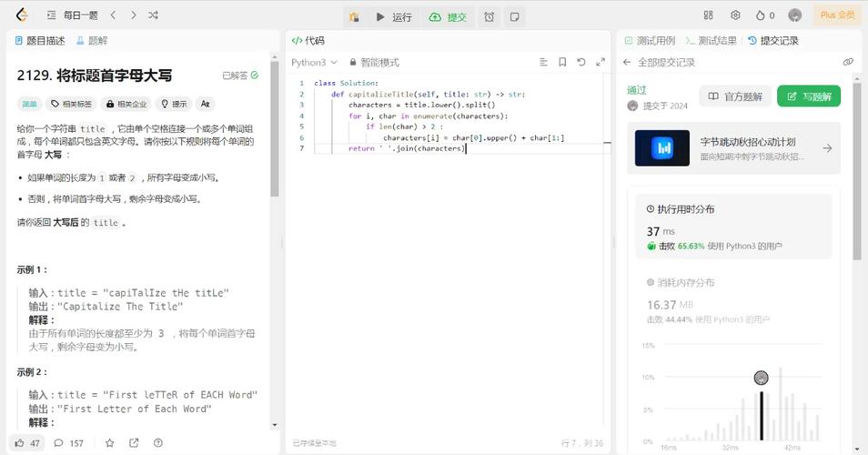Open 官方题解 official solution
868x455 pixels.
(x=735, y=96)
